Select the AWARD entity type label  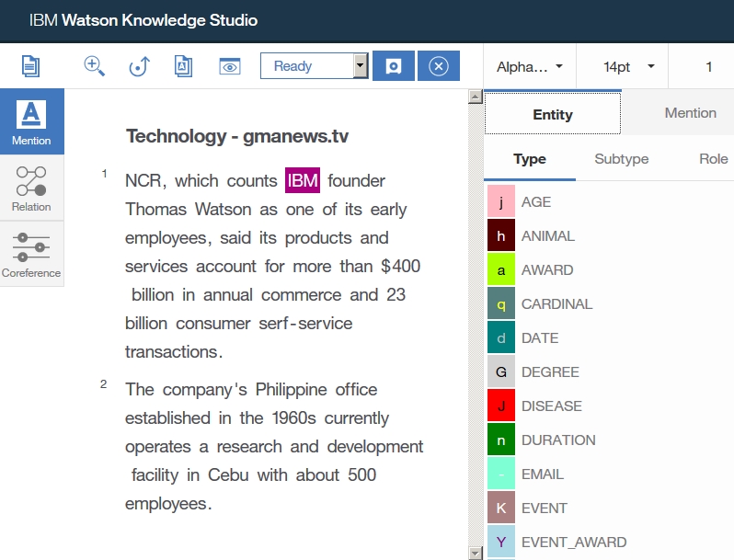(x=547, y=270)
